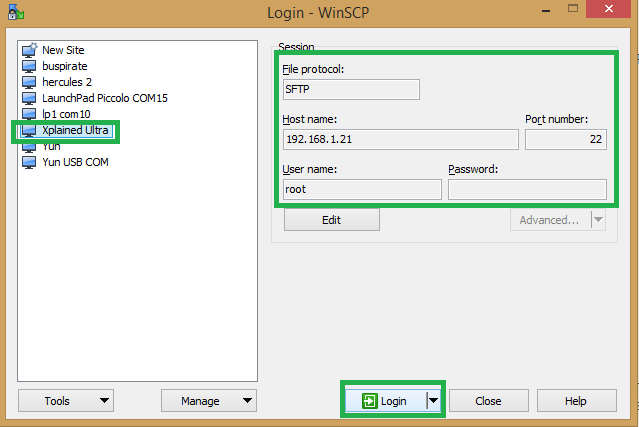Screen dimensions: 639x427
Task: Select LaunchPad Piccolo COM15 site
Action: pos(105,98)
